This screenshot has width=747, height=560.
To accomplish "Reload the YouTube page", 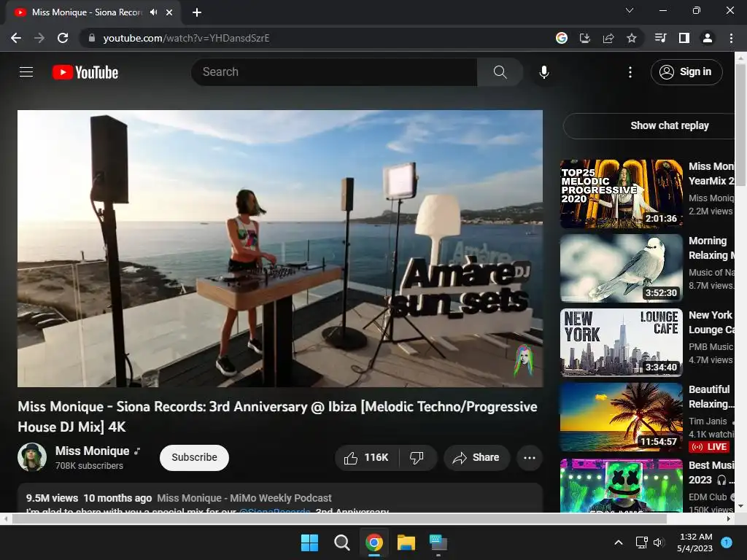I will (63, 38).
